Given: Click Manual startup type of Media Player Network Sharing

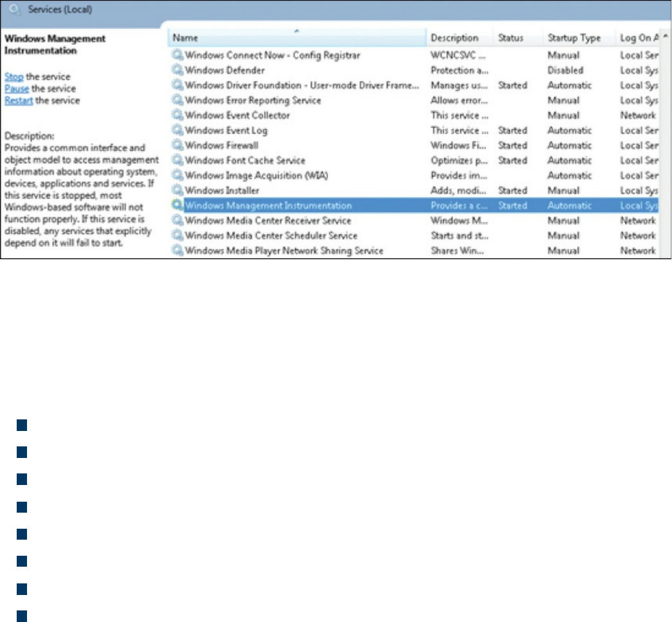Looking at the screenshot, I should point(563,250).
